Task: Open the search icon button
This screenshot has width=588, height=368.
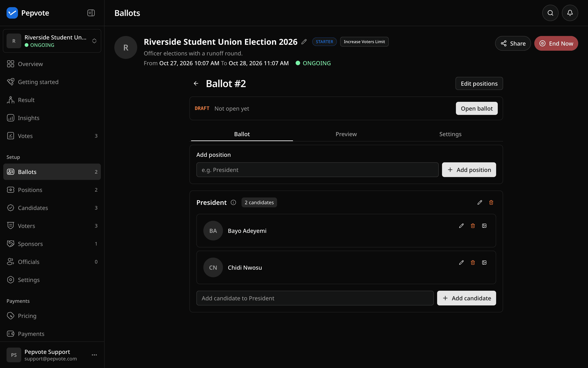Action: point(550,13)
